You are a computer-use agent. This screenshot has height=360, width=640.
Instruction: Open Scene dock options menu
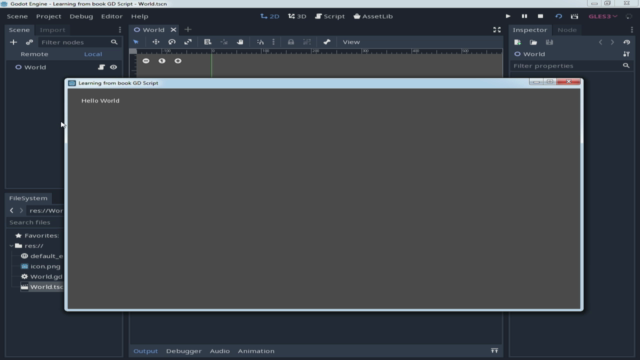120,30
